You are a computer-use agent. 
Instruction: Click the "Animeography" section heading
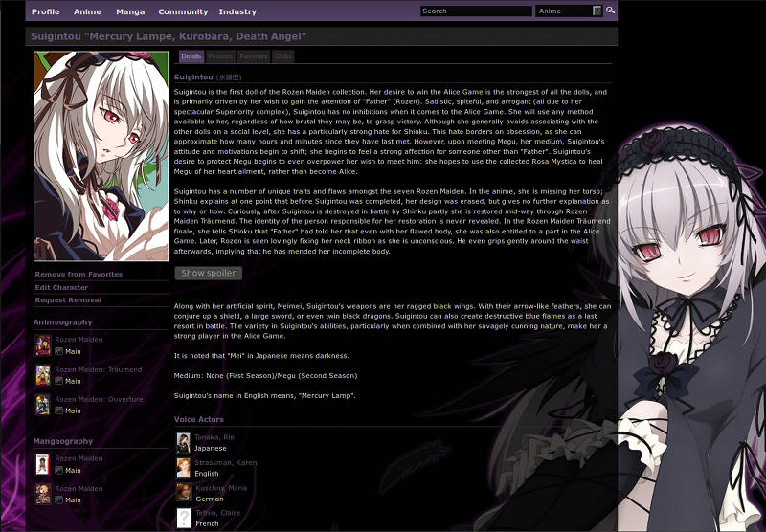(x=62, y=322)
